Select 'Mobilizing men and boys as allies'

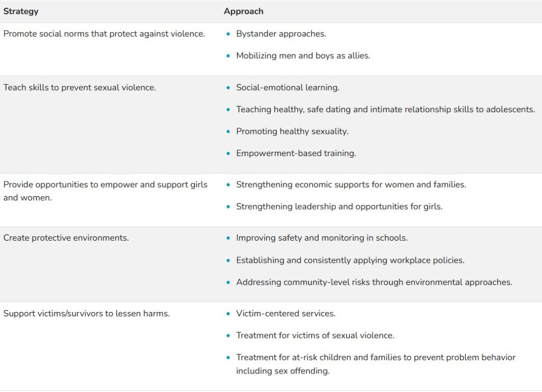point(303,56)
